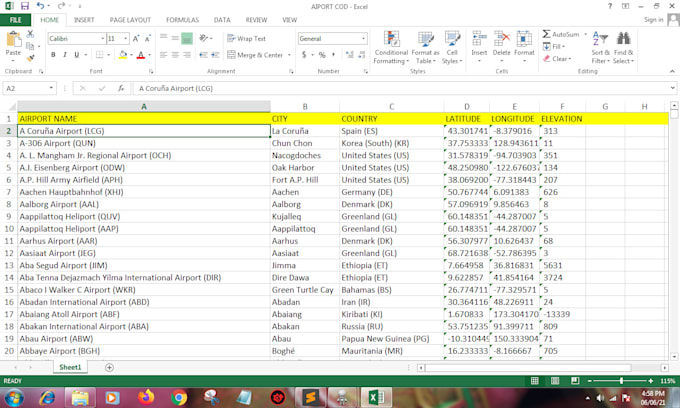Image resolution: width=680 pixels, height=408 pixels.
Task: Apply the yellow Fill Color bucket
Action: coord(123,55)
